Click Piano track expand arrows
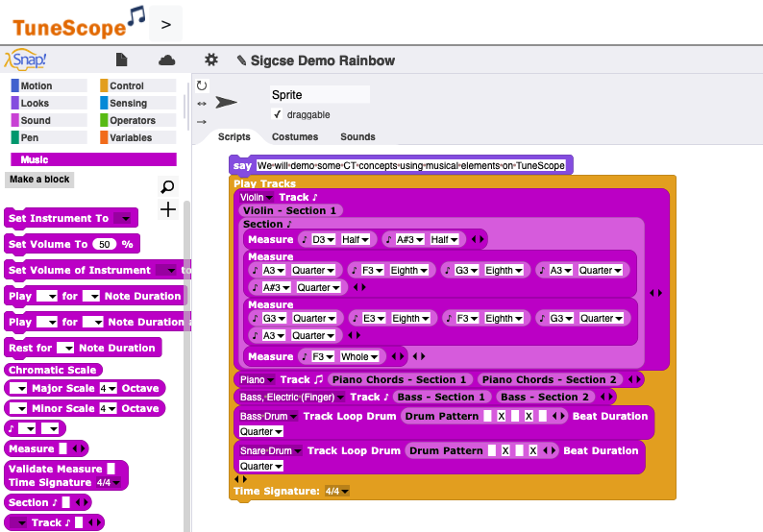The height and width of the screenshot is (532, 763). point(634,379)
